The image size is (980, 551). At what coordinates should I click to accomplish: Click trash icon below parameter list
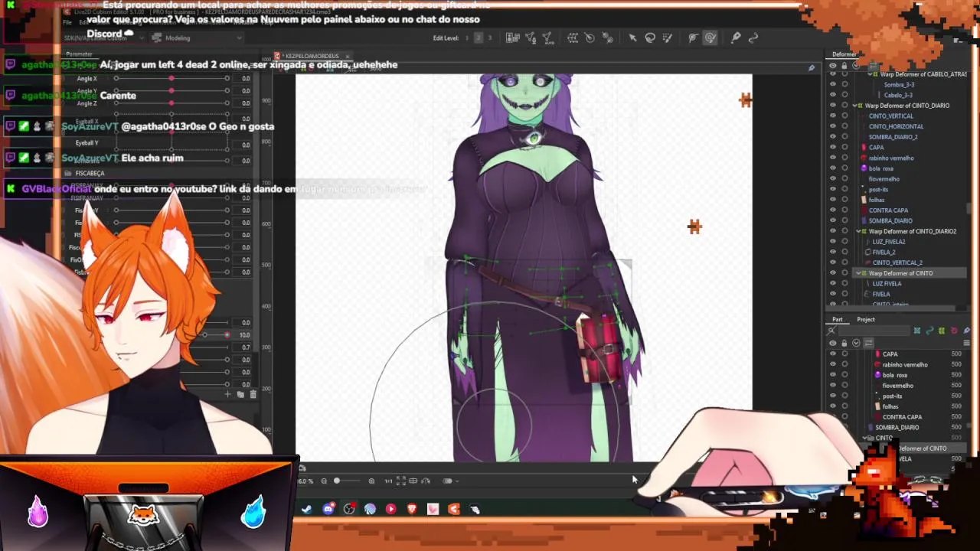coord(253,394)
